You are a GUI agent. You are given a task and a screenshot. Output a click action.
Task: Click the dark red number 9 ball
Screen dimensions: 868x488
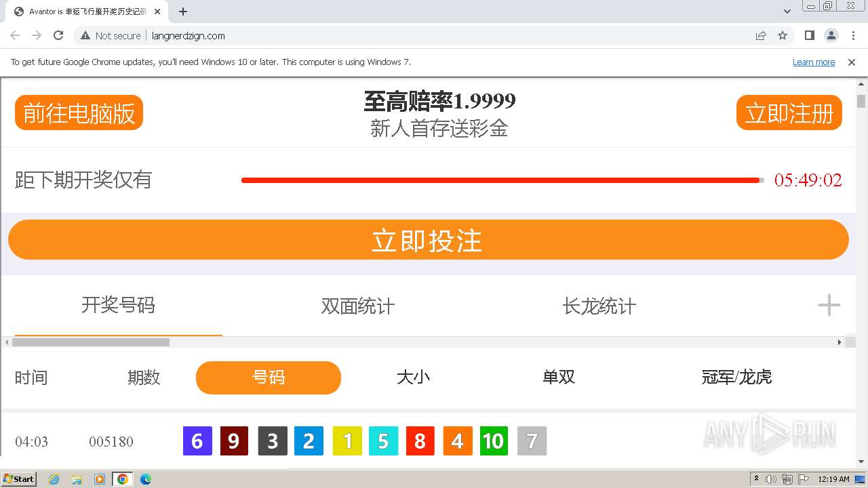click(234, 441)
